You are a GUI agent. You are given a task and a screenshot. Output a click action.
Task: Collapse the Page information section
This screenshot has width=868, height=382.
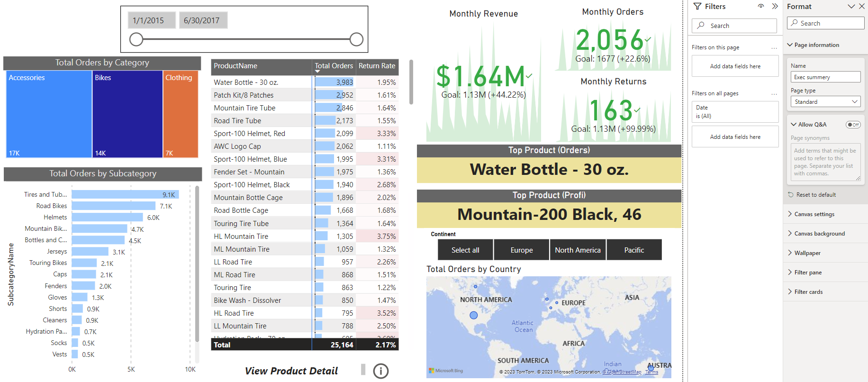(x=790, y=45)
